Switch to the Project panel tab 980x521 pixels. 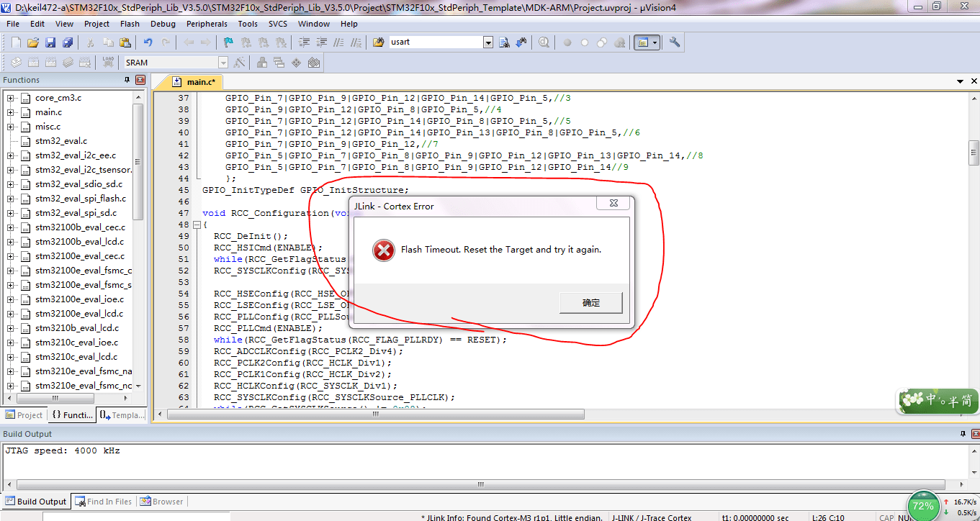coord(24,414)
